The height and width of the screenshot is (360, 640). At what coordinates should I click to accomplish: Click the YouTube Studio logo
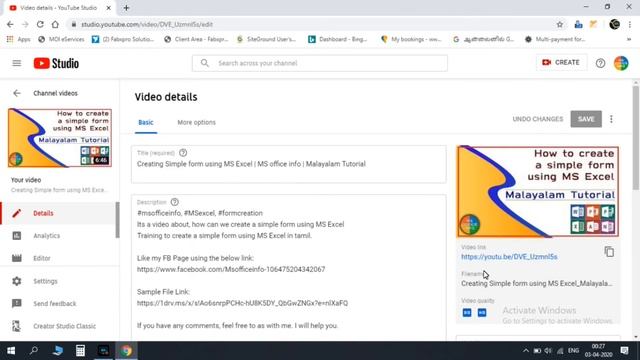[x=56, y=63]
